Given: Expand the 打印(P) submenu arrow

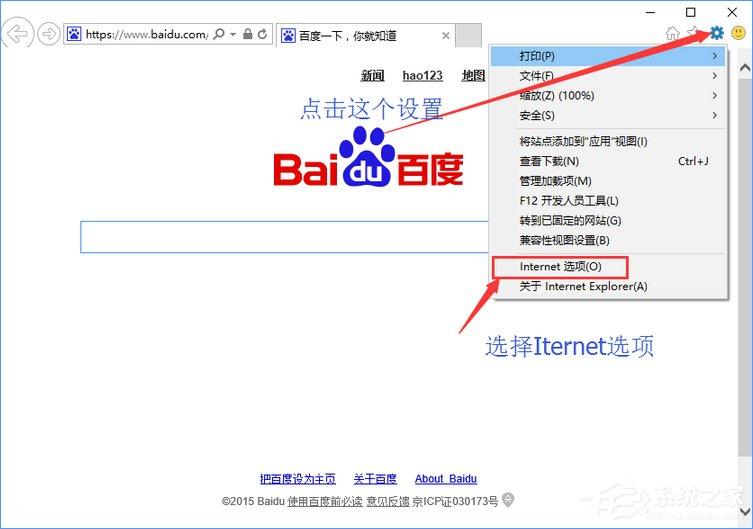Looking at the screenshot, I should (715, 56).
